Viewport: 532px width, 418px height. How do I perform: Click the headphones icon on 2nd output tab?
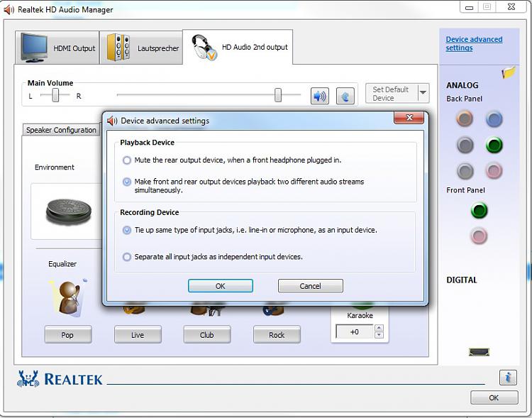(204, 48)
